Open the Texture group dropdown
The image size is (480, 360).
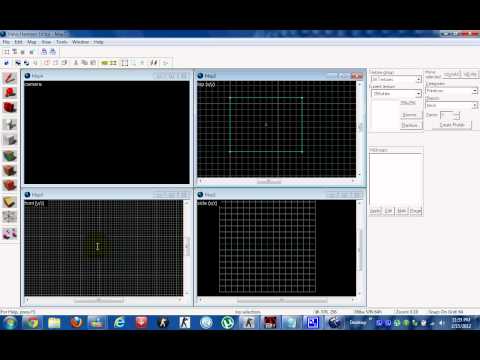point(396,79)
